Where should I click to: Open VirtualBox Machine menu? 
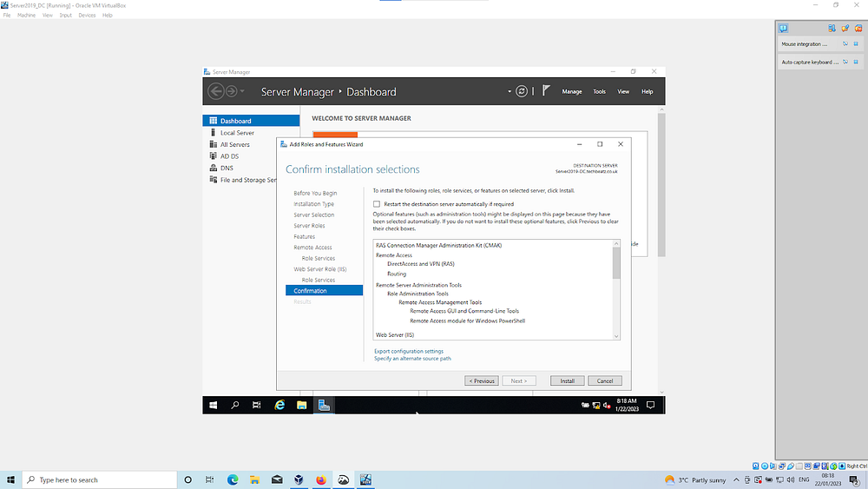point(26,15)
